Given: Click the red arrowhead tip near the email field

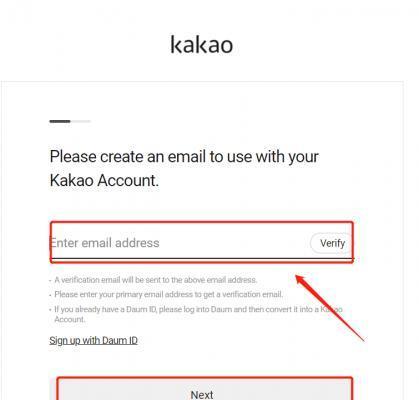Looking at the screenshot, I should pyautogui.click(x=298, y=277).
